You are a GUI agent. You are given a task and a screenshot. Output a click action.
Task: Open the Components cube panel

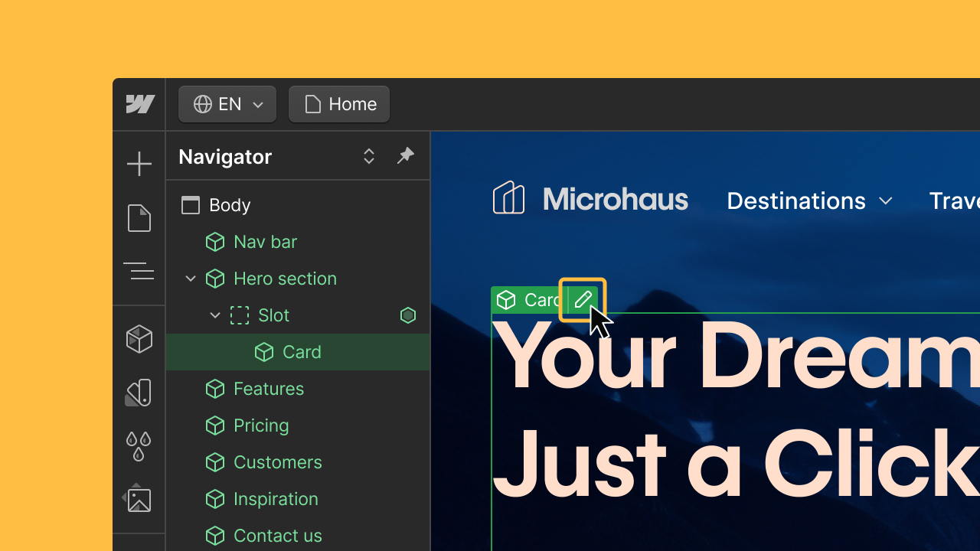point(139,339)
